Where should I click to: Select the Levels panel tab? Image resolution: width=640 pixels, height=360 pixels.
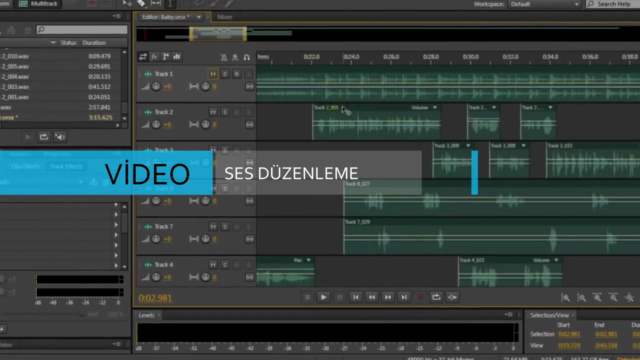coord(146,315)
